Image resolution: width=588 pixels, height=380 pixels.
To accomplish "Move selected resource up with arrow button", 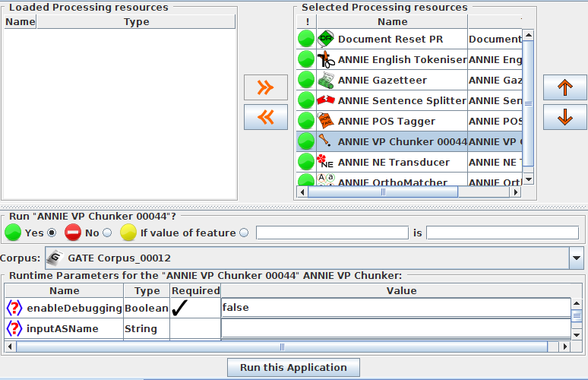I will pyautogui.click(x=564, y=87).
